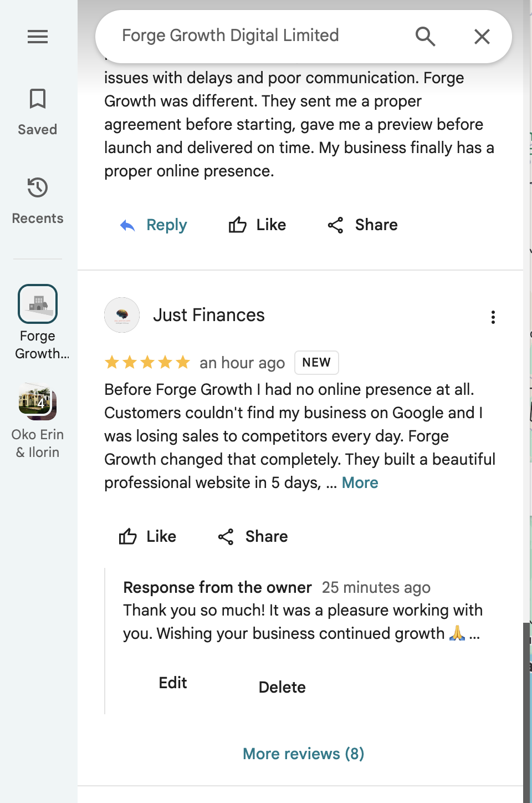Open the main navigation menu
The width and height of the screenshot is (532, 803).
click(37, 37)
